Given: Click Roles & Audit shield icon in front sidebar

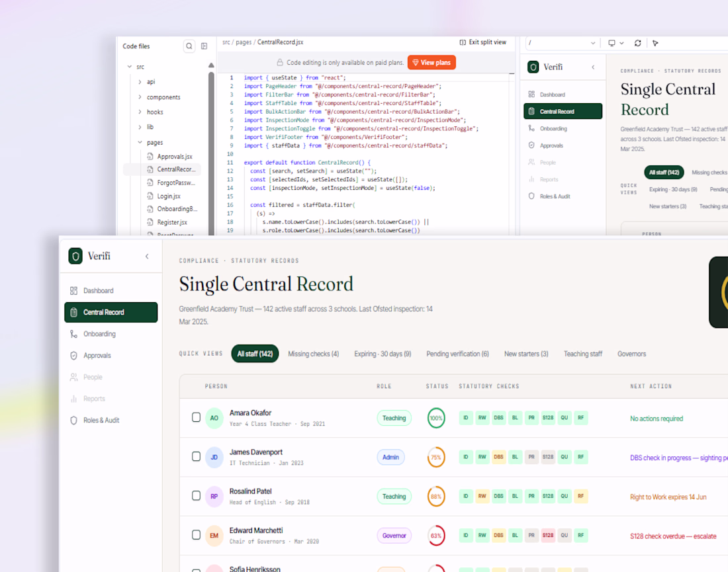Looking at the screenshot, I should [x=74, y=421].
